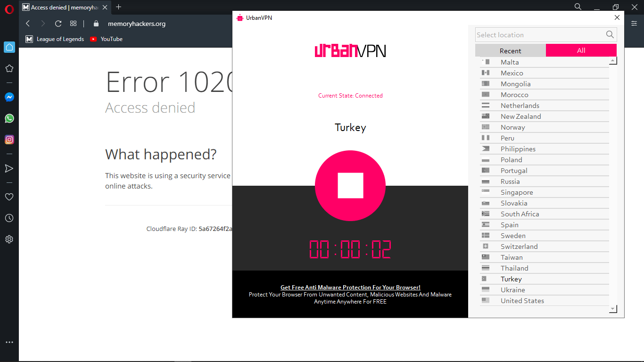
Task: Choose Slovakia from location list
Action: [x=545, y=203]
